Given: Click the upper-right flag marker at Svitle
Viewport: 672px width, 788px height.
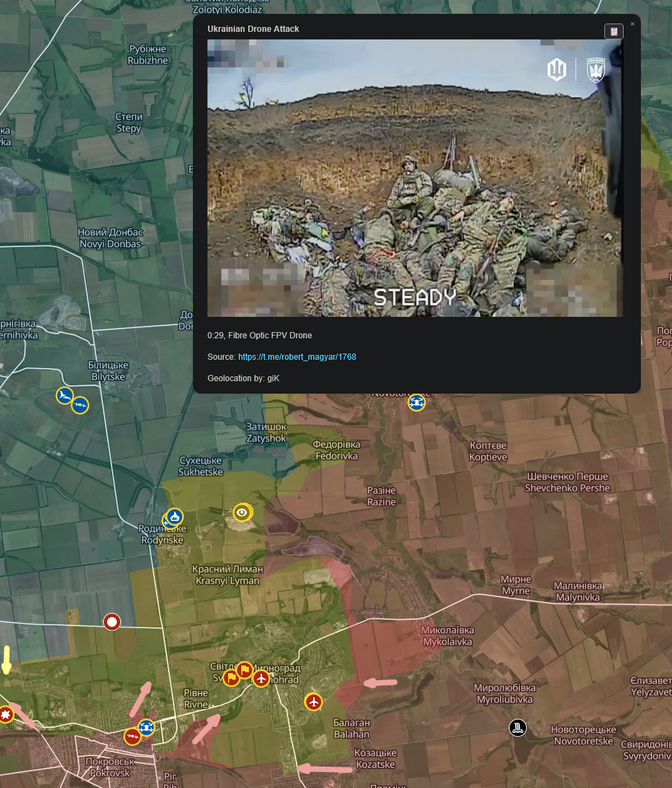Looking at the screenshot, I should pyautogui.click(x=245, y=670).
